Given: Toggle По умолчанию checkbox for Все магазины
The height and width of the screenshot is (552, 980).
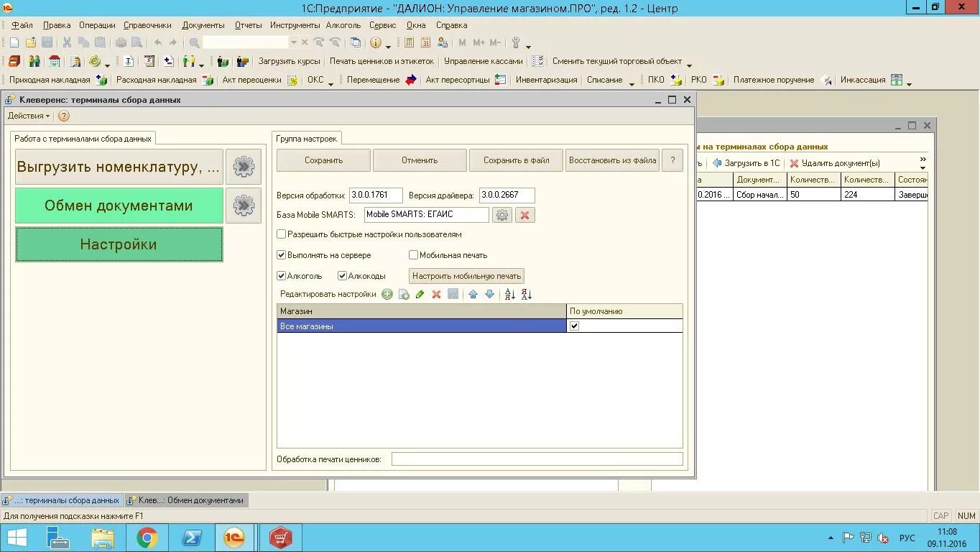Looking at the screenshot, I should (574, 326).
